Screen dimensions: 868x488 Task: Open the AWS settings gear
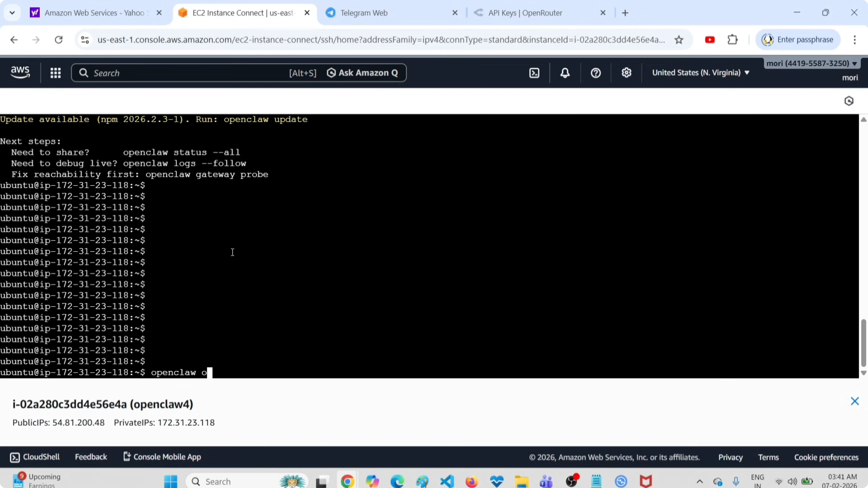click(626, 73)
